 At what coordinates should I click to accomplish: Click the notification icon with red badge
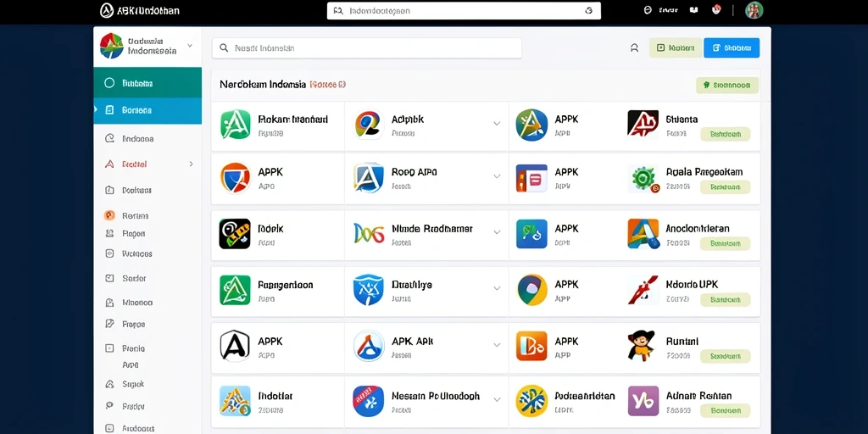tap(716, 9)
